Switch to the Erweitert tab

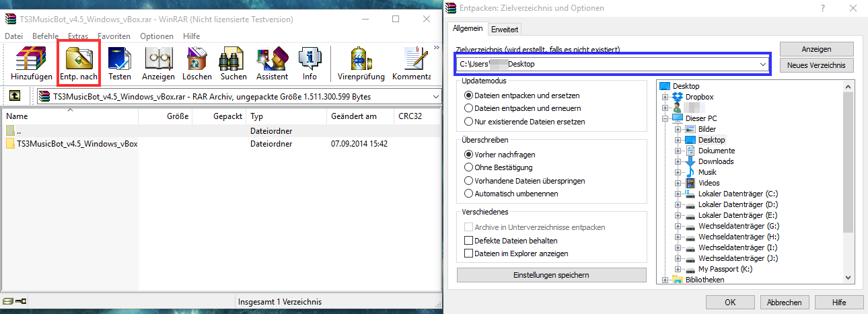505,30
